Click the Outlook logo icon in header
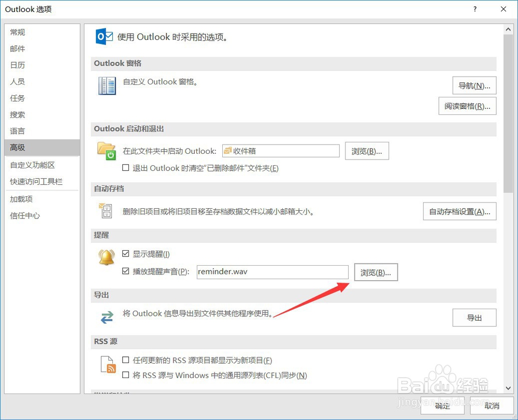 [x=104, y=36]
